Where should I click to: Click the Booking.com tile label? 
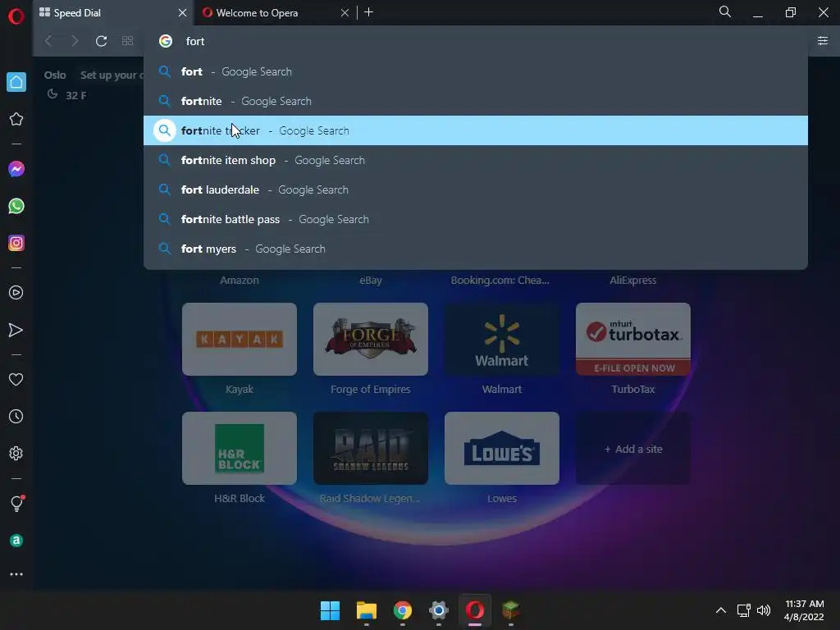tap(500, 281)
